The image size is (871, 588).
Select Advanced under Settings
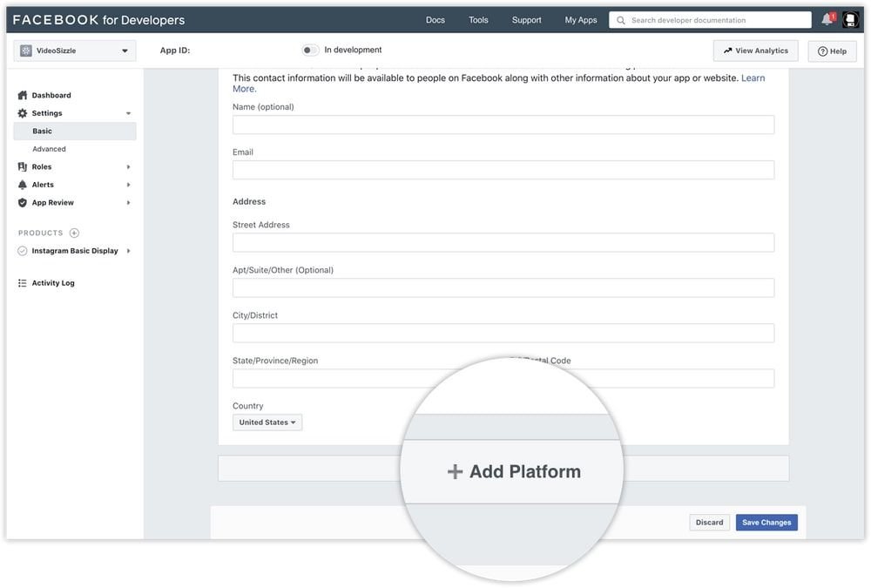coord(49,149)
